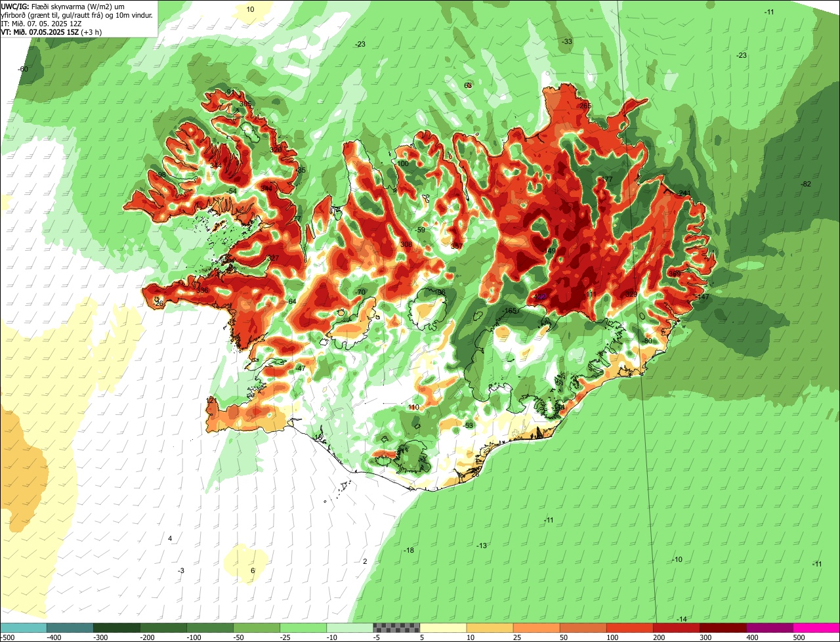Image resolution: width=840 pixels, height=642 pixels.
Task: Click the '308' value on the map
Action: click(406, 244)
